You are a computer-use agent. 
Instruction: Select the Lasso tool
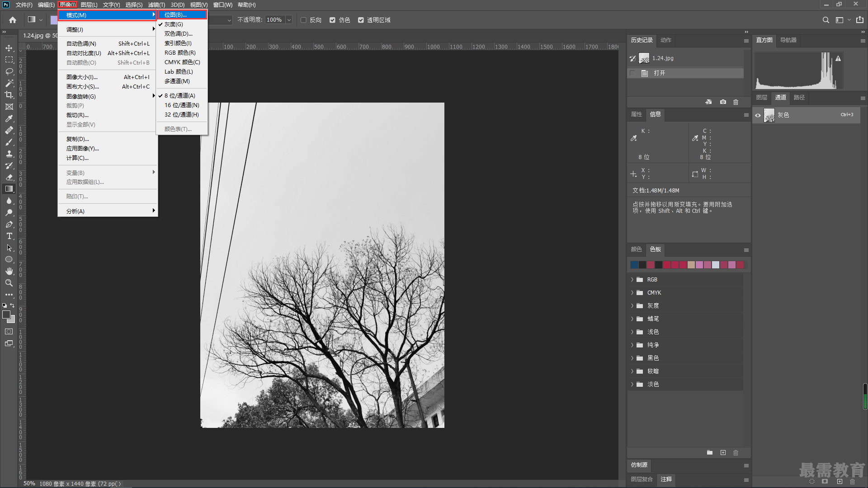[9, 71]
